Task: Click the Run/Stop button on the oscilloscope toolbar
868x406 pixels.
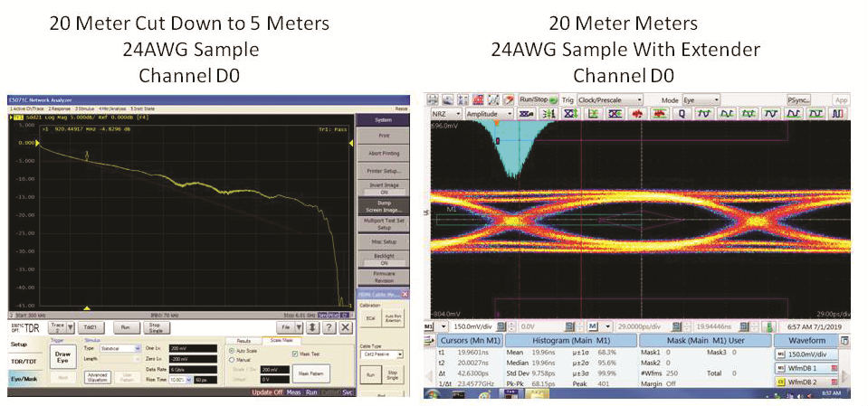Action: [x=538, y=99]
